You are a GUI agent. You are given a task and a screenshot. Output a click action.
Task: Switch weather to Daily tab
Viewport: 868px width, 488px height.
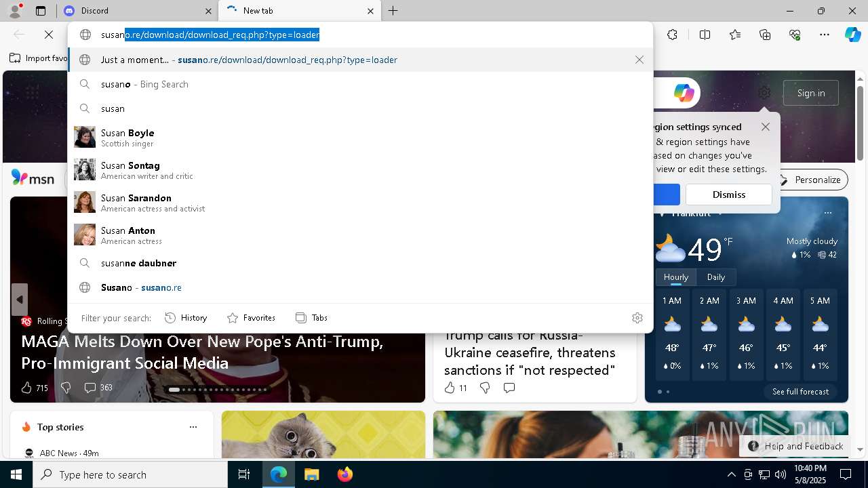pos(716,277)
